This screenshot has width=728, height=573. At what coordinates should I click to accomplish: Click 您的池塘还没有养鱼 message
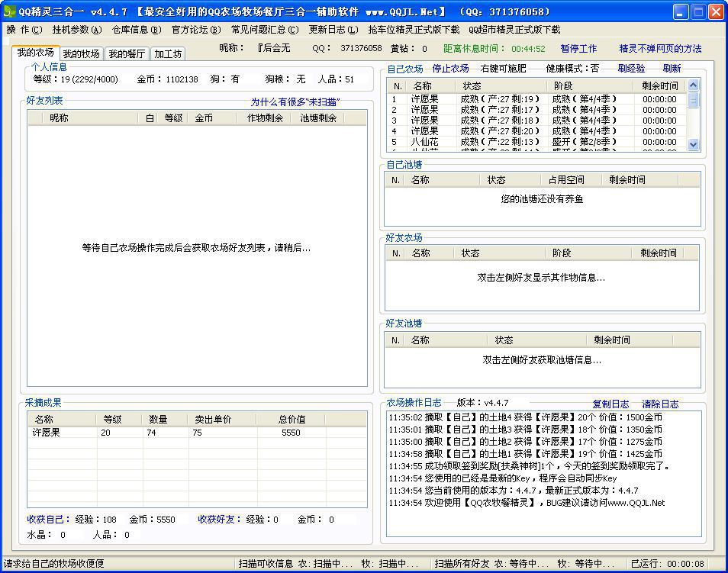tap(542, 198)
